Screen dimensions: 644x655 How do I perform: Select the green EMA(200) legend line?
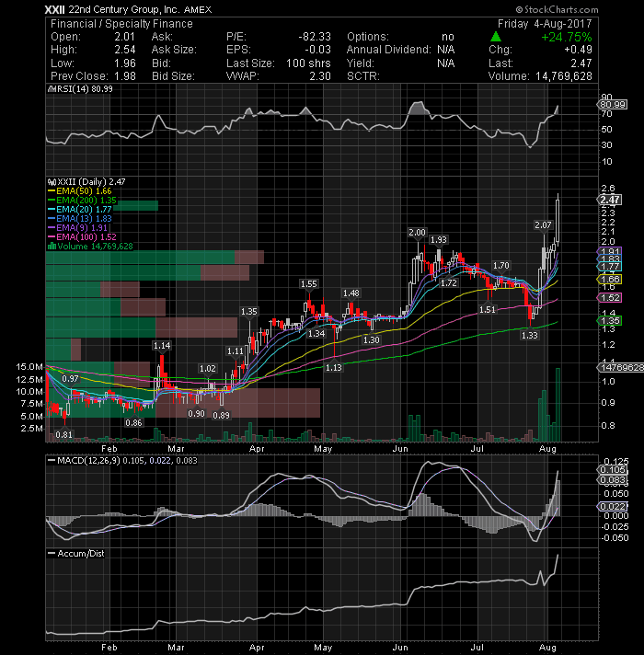coord(52,201)
